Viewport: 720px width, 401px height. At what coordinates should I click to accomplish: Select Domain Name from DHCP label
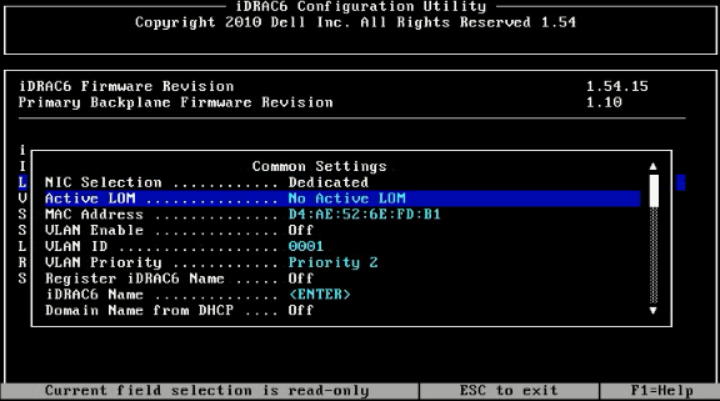pos(139,311)
